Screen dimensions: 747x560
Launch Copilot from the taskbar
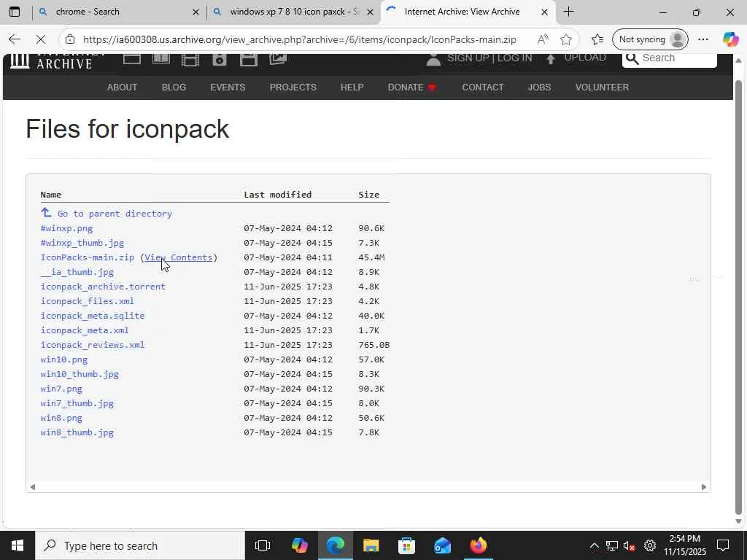click(300, 545)
